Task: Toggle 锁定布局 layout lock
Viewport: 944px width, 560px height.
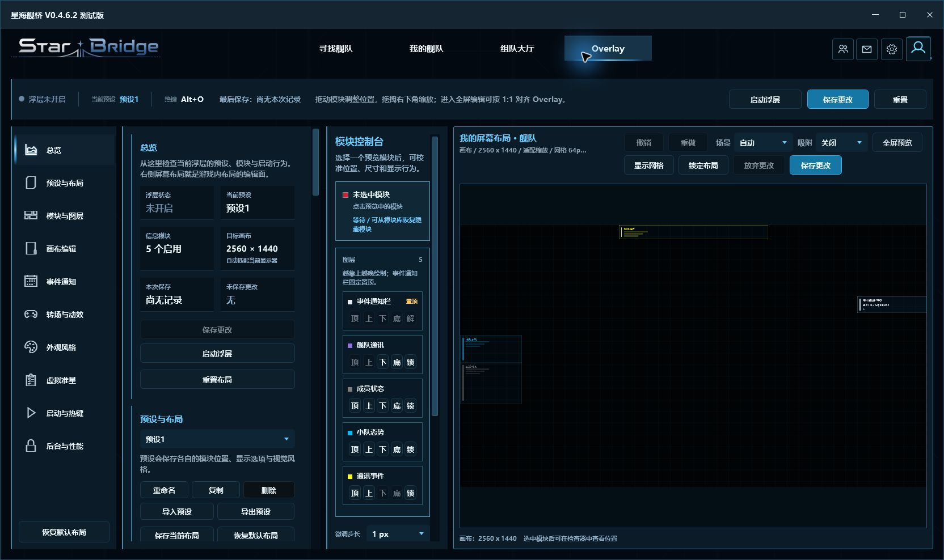Action: 703,166
